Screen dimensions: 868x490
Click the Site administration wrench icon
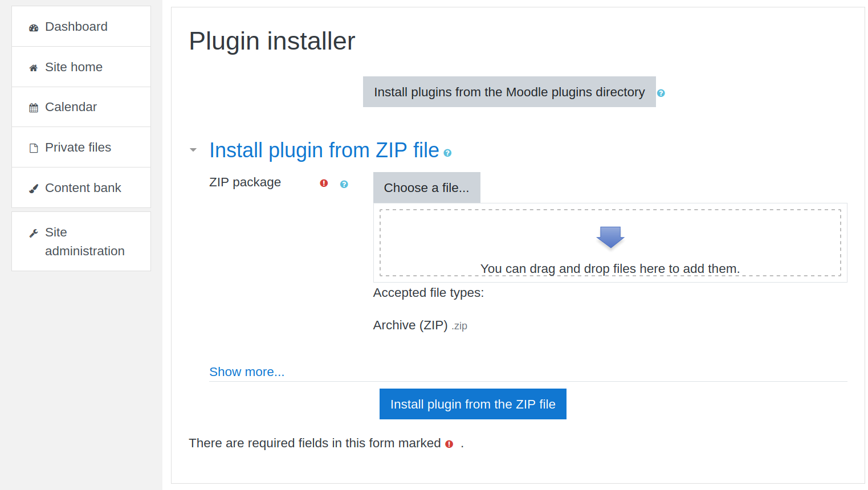click(x=34, y=233)
